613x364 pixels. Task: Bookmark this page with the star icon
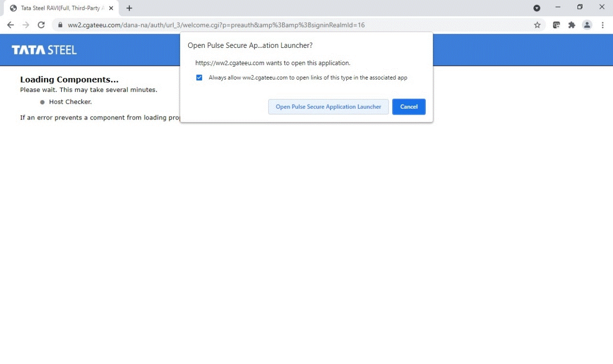(537, 25)
